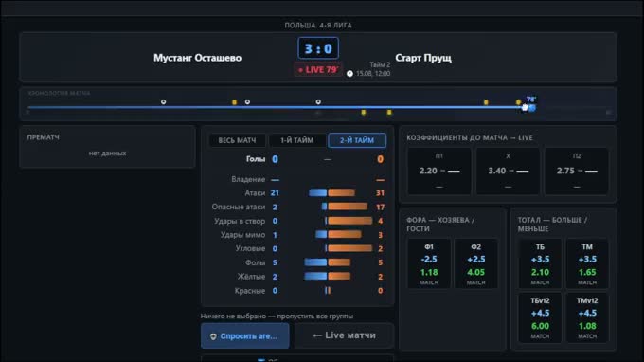The width and height of the screenshot is (644, 362).
Task: Click the league title ПОЛЬША. 4-Я ЛИГА
Action: click(x=318, y=26)
